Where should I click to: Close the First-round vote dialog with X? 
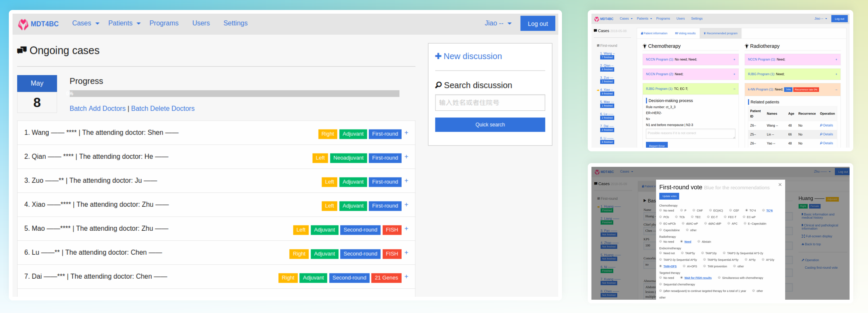(x=780, y=185)
